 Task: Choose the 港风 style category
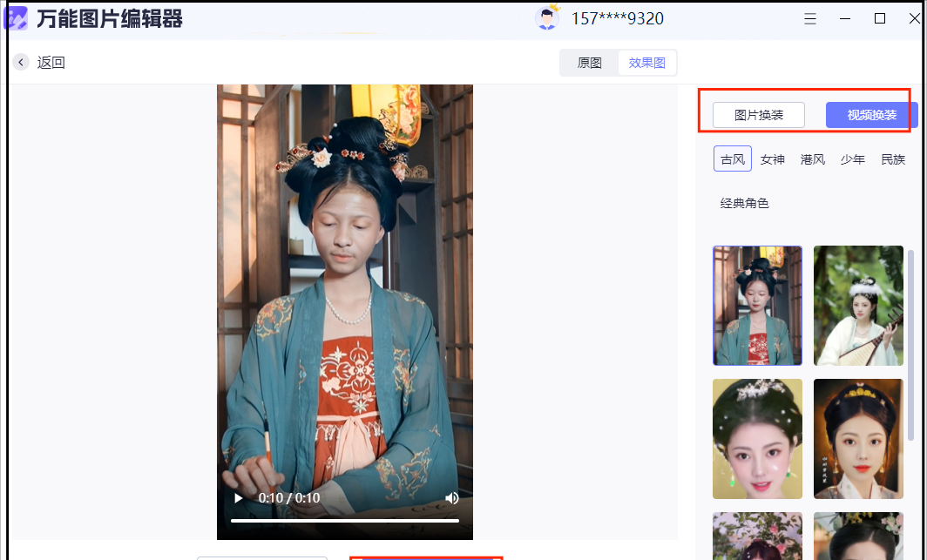[812, 159]
